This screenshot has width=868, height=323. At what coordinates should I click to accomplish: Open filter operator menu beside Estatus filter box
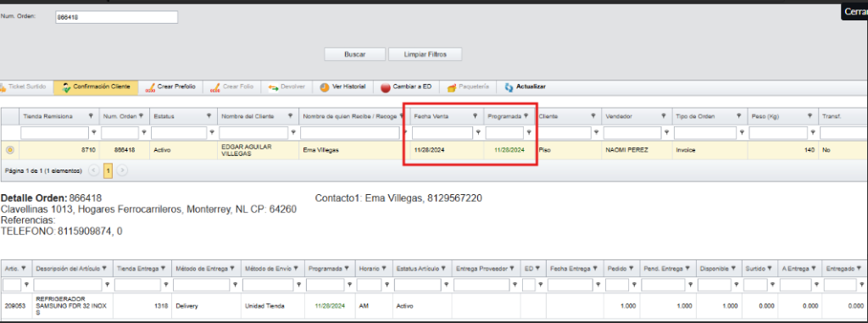(211, 132)
